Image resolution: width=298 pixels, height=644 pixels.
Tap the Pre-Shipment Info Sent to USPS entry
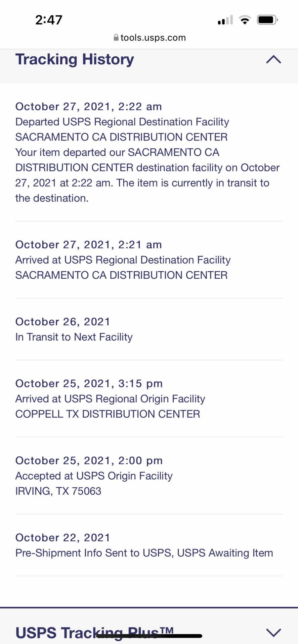click(144, 553)
